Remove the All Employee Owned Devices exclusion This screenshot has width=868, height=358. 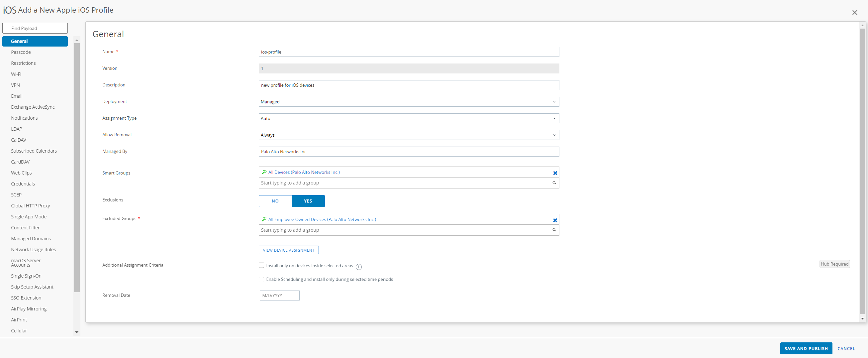[x=555, y=220]
